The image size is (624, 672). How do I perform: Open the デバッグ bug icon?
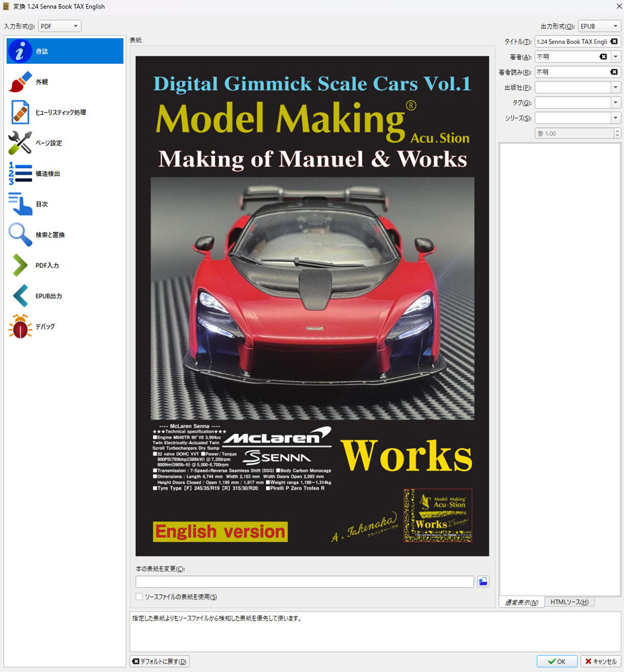click(19, 327)
